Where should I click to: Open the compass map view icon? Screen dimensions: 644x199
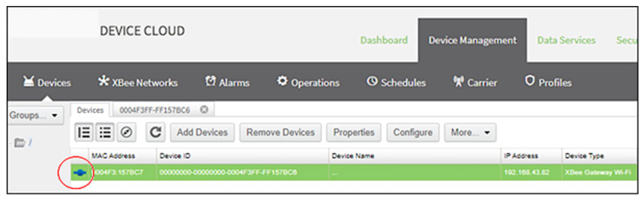(127, 132)
